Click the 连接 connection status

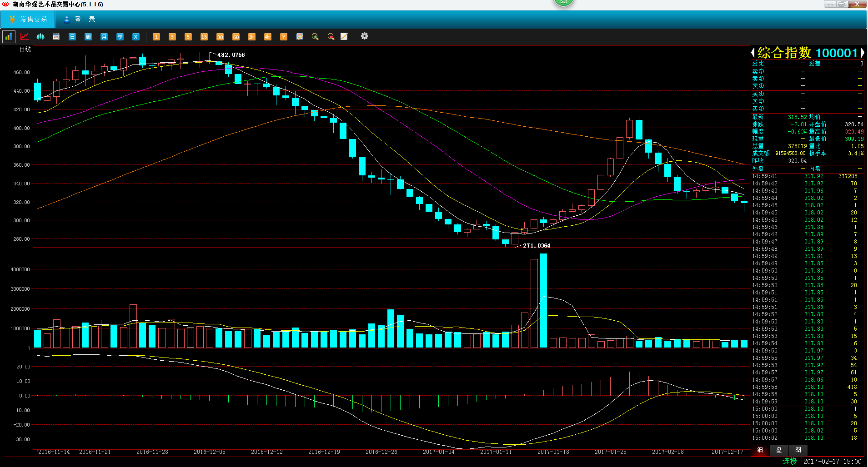pyautogui.click(x=790, y=461)
